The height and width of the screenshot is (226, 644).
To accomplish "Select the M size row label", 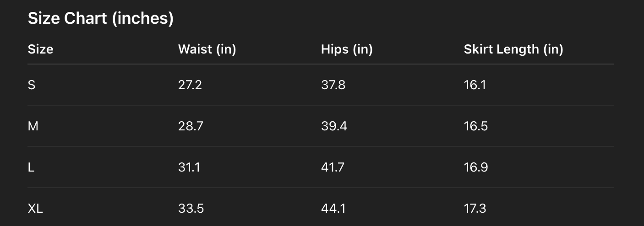I will click(x=33, y=126).
